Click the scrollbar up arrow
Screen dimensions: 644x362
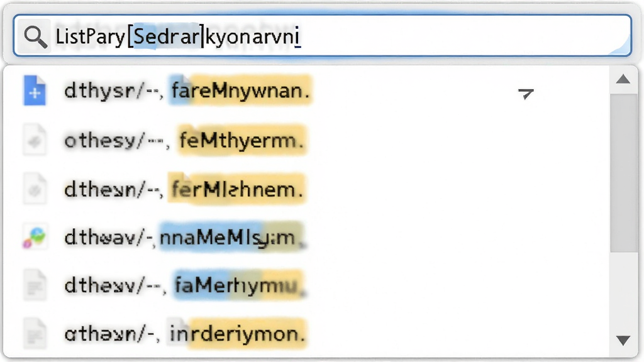(x=623, y=79)
